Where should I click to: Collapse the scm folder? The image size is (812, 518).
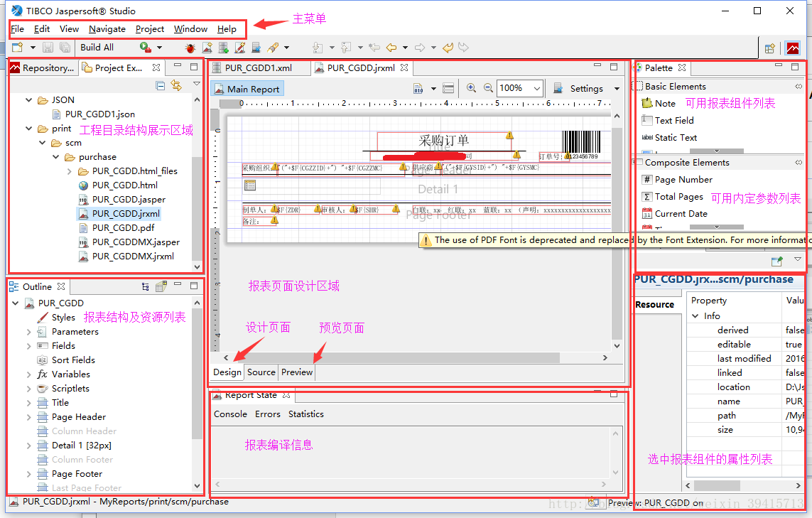pos(43,142)
